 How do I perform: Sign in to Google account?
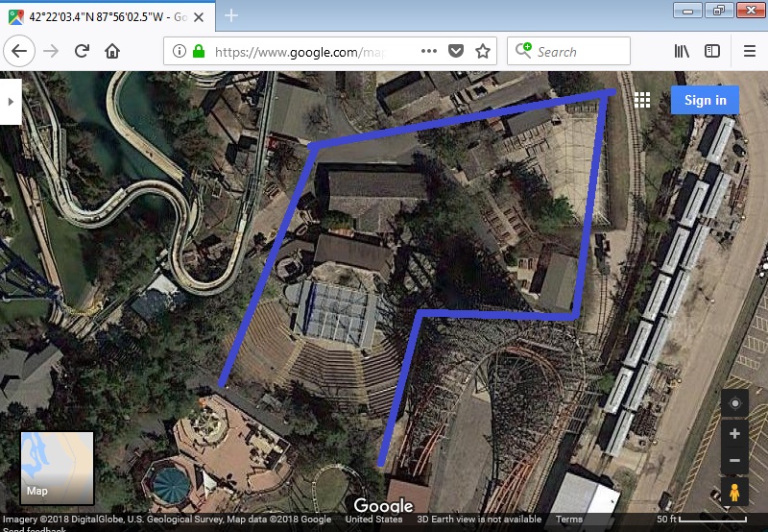[x=706, y=100]
